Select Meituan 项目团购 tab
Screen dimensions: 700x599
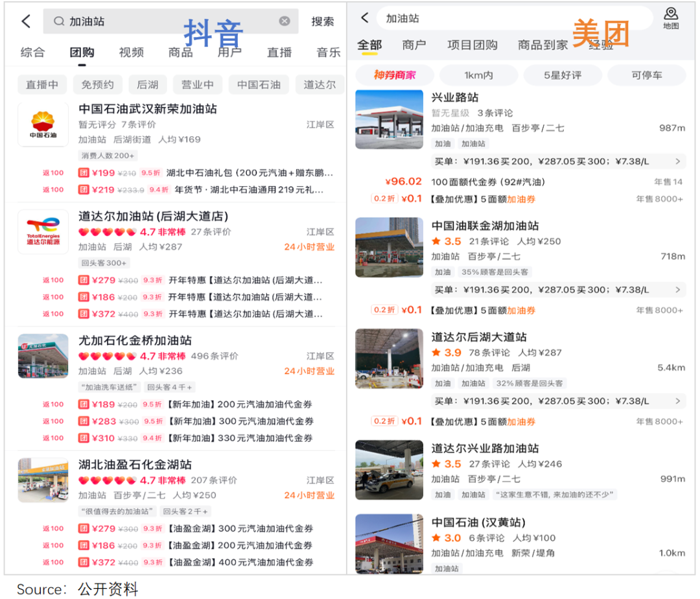point(472,45)
